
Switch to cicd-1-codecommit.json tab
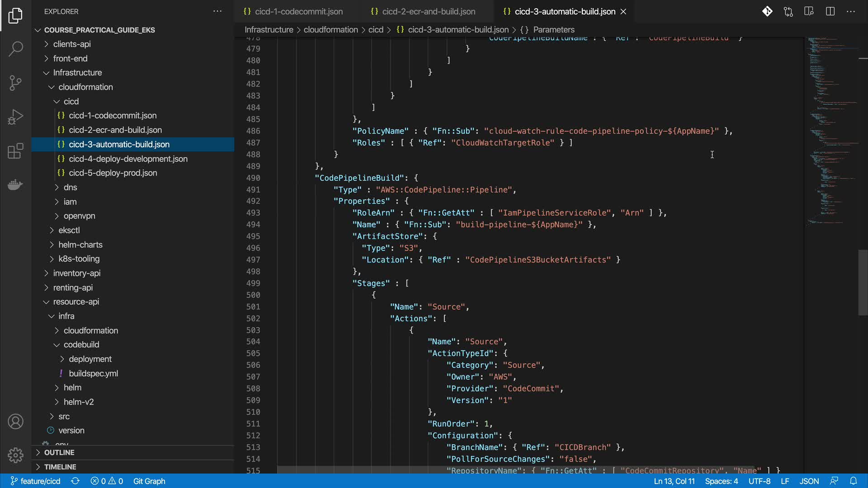tap(298, 12)
